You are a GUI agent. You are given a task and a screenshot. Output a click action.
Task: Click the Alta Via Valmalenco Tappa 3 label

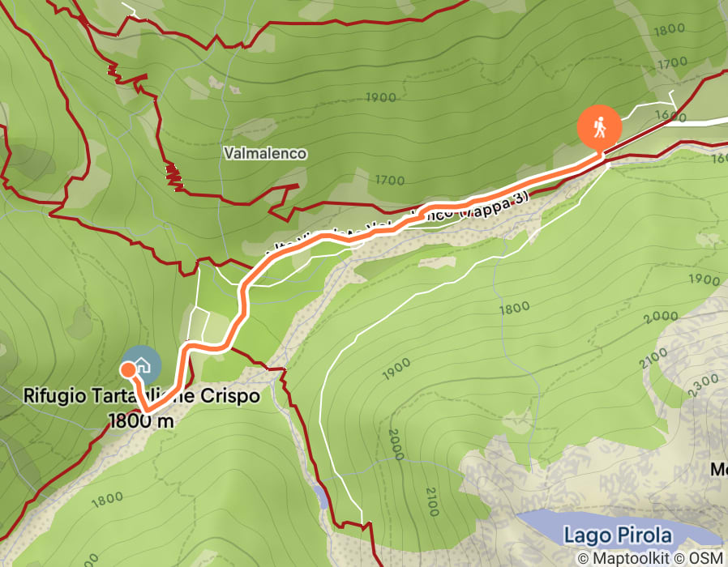click(398, 224)
